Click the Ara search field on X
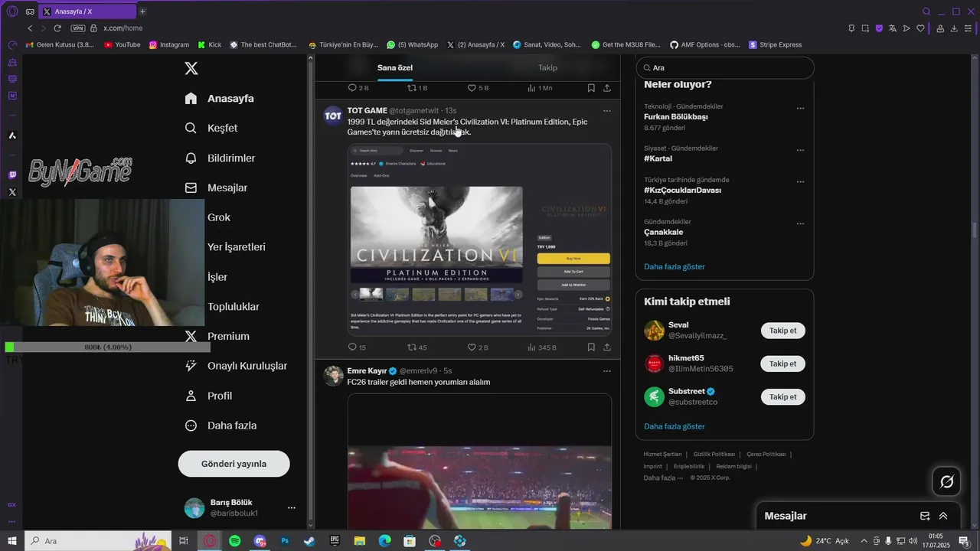 (x=725, y=67)
